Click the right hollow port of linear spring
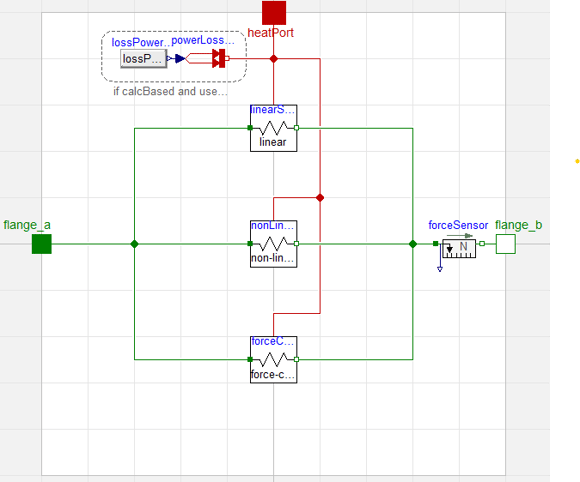This screenshot has height=482, width=580. click(x=296, y=128)
